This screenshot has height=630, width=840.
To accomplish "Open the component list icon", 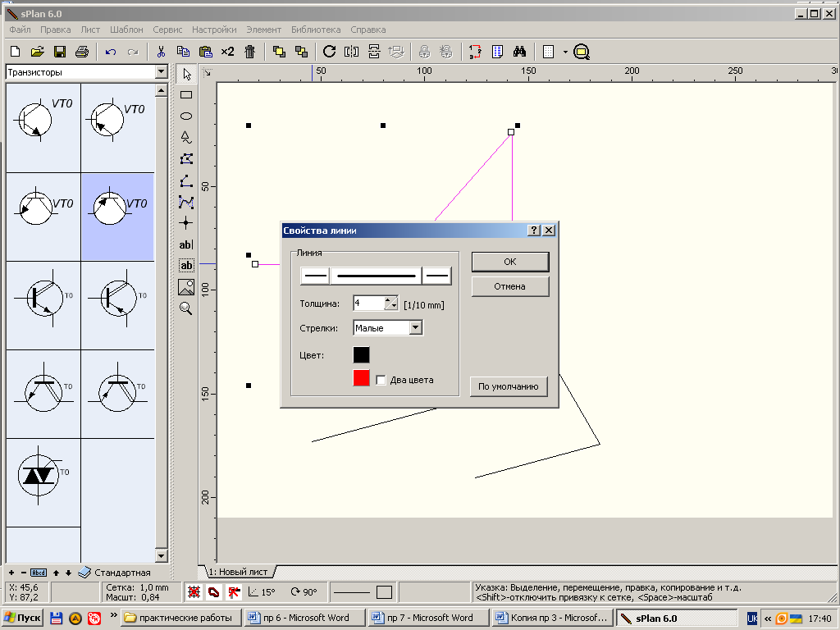I will coord(497,52).
